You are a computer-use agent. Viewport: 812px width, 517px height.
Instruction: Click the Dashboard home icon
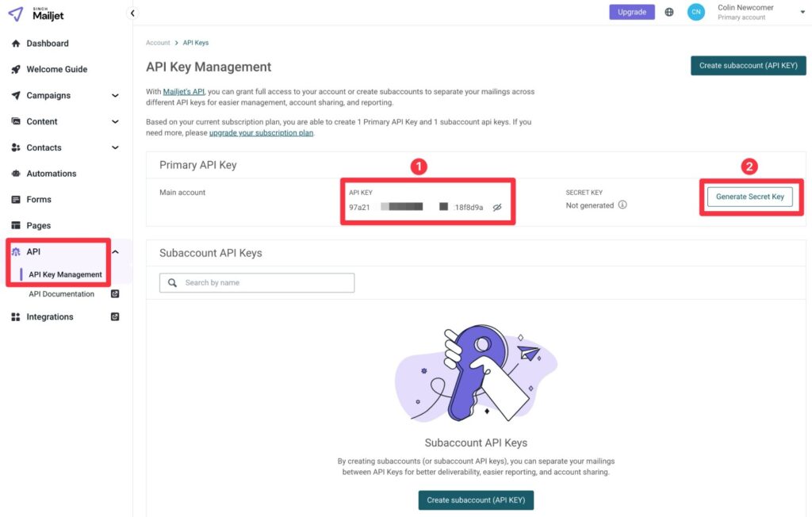[x=16, y=44]
